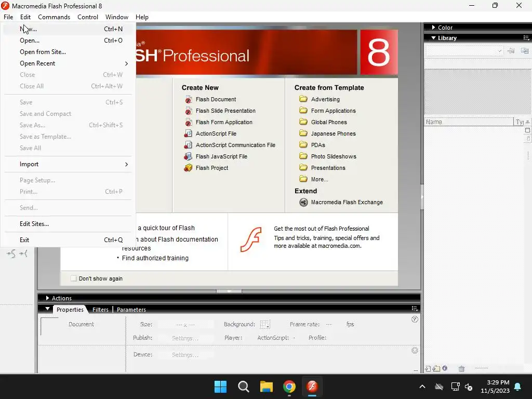Screen dimensions: 532x399
Task: Open Windows Start from the taskbar
Action: [x=220, y=387]
